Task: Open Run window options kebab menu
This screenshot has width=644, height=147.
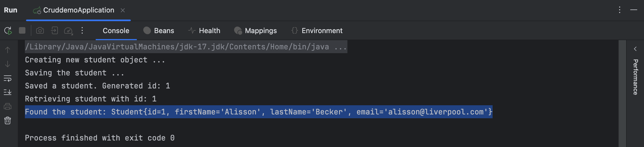Action: (x=619, y=10)
